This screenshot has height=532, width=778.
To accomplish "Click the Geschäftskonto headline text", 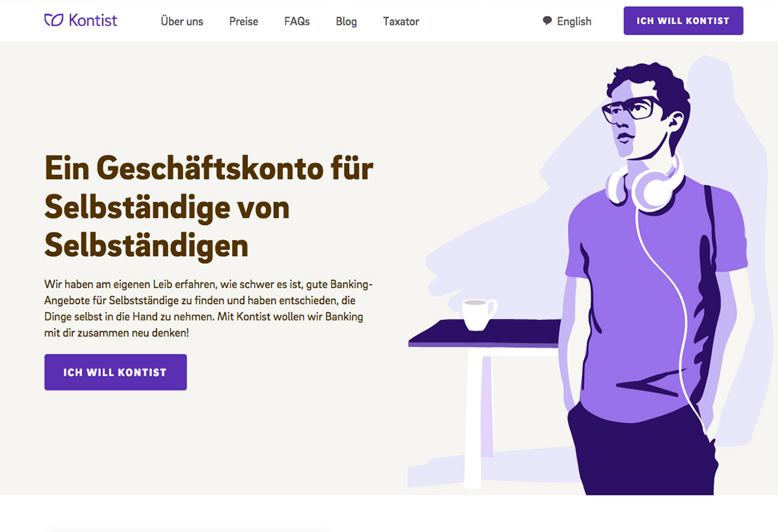I will (x=209, y=206).
